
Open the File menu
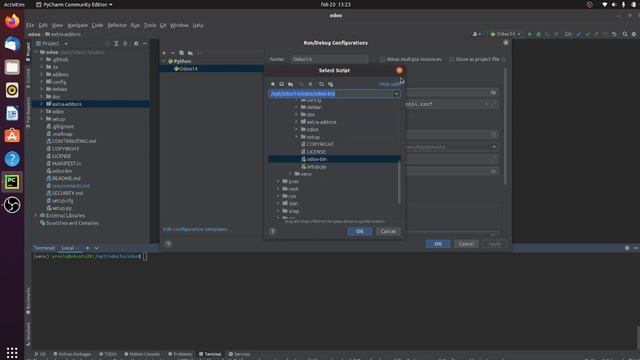pyautogui.click(x=30, y=25)
